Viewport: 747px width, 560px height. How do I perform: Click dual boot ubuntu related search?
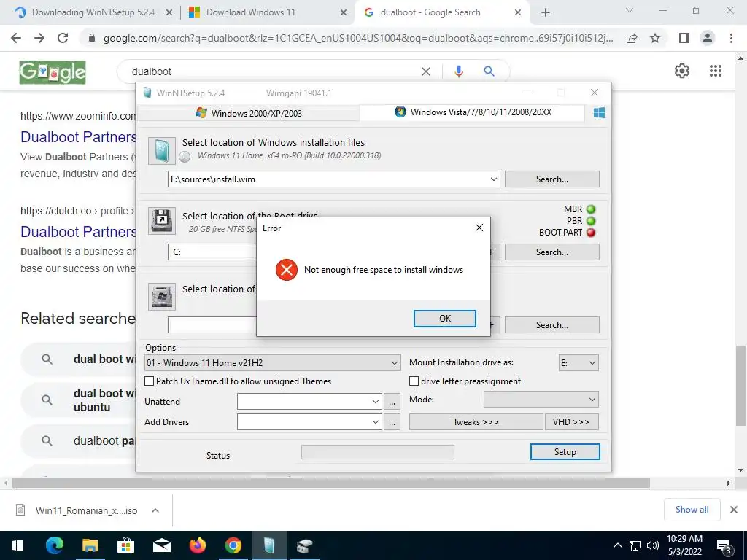[79, 400]
